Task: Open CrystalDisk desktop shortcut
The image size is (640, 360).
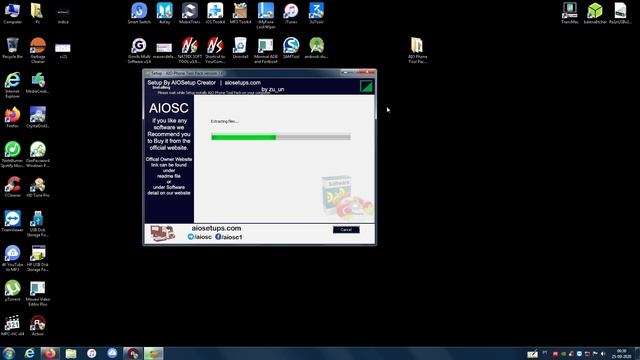Action: (x=38, y=118)
